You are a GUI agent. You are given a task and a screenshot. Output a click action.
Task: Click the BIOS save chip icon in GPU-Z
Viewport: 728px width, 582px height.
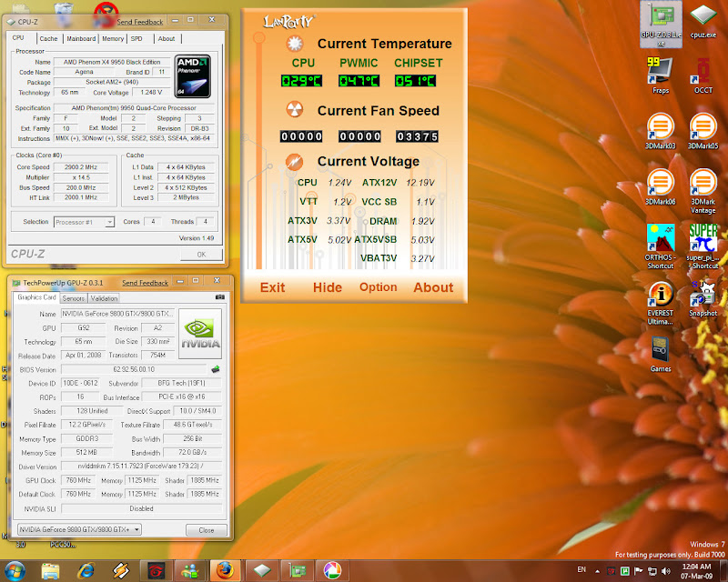[x=216, y=369]
